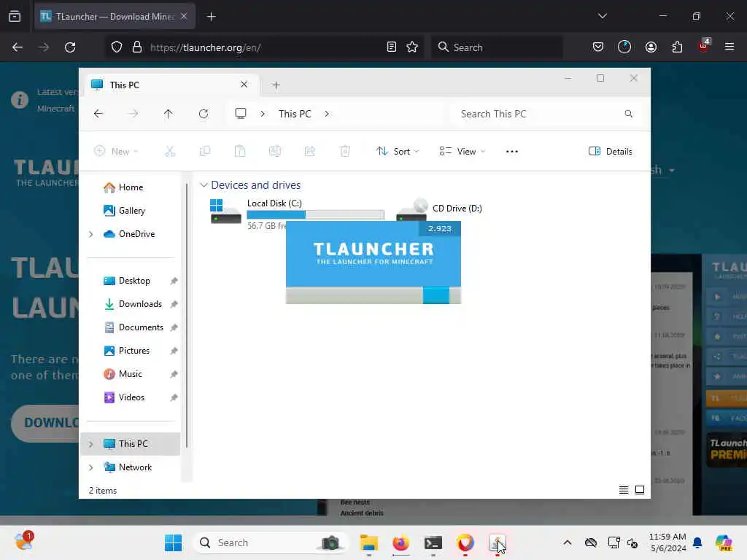Click Firefox Search box
The width and height of the screenshot is (747, 560).
[x=497, y=47]
